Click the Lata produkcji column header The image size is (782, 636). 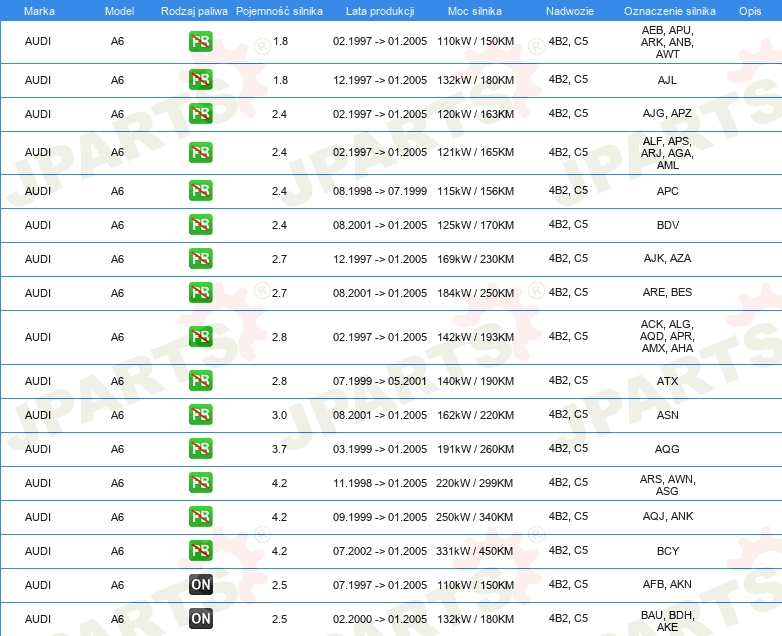[x=380, y=11]
